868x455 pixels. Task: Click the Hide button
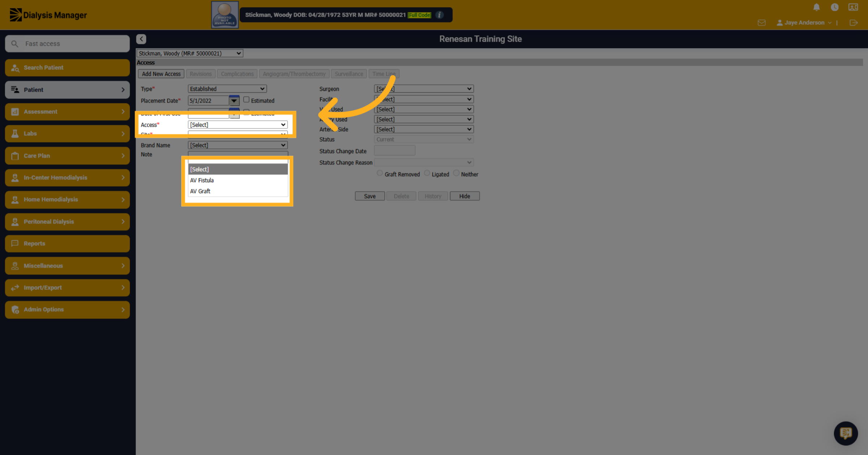(x=465, y=196)
